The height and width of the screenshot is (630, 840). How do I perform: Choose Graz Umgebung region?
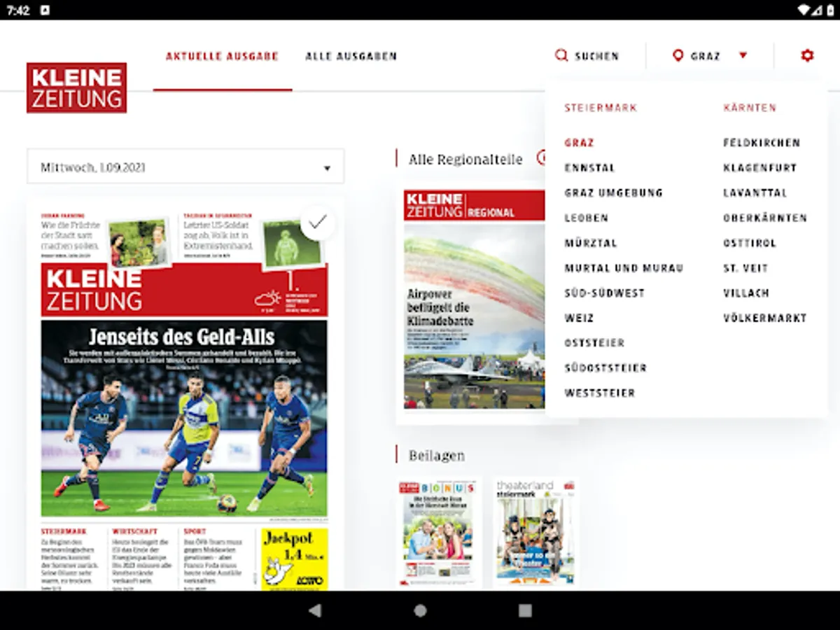click(x=614, y=192)
